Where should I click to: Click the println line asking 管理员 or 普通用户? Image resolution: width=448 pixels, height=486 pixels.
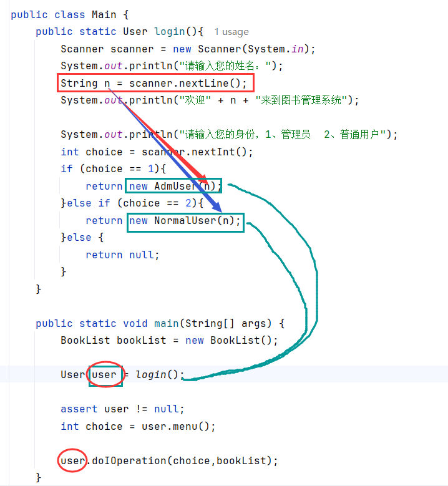pos(229,135)
